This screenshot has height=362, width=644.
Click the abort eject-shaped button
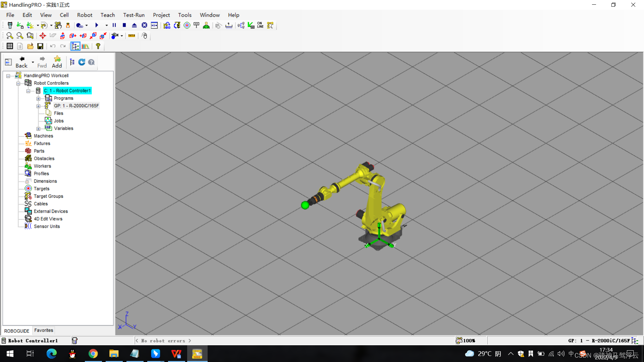tap(134, 25)
